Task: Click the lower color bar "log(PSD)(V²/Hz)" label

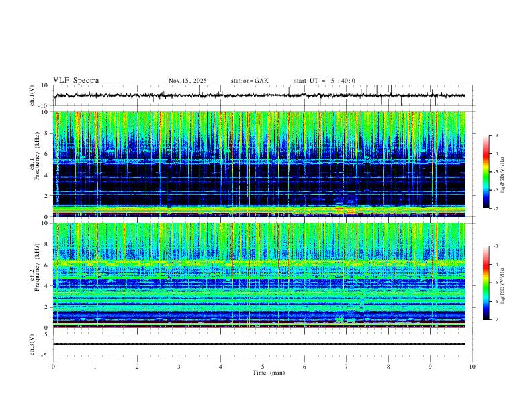Action: (503, 285)
